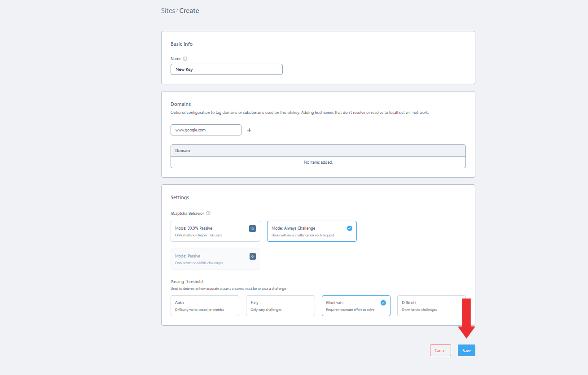Click the www.google.com domain input field
588x375 pixels.
click(206, 130)
